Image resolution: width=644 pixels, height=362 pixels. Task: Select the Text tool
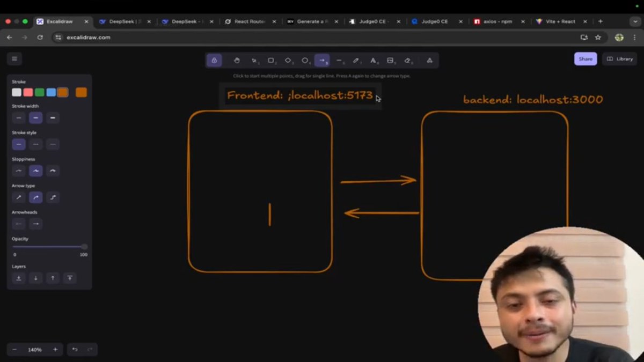[374, 60]
